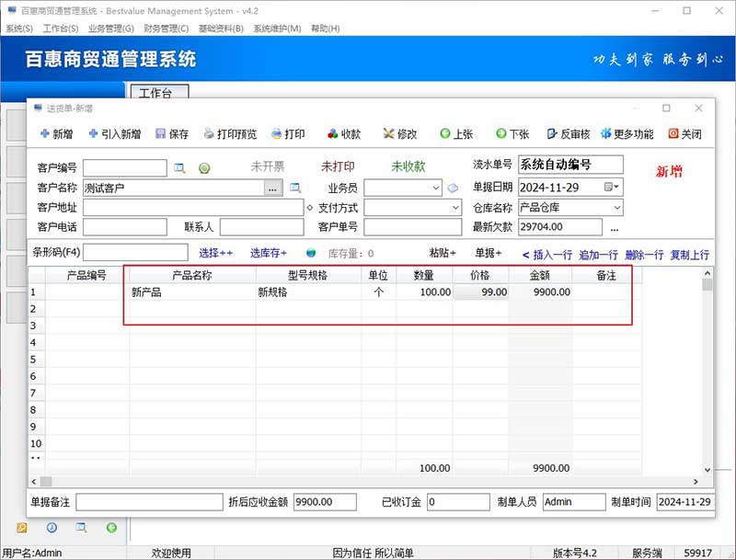Click the icon beside 业务员 dropdown
The height and width of the screenshot is (560, 736).
(453, 189)
